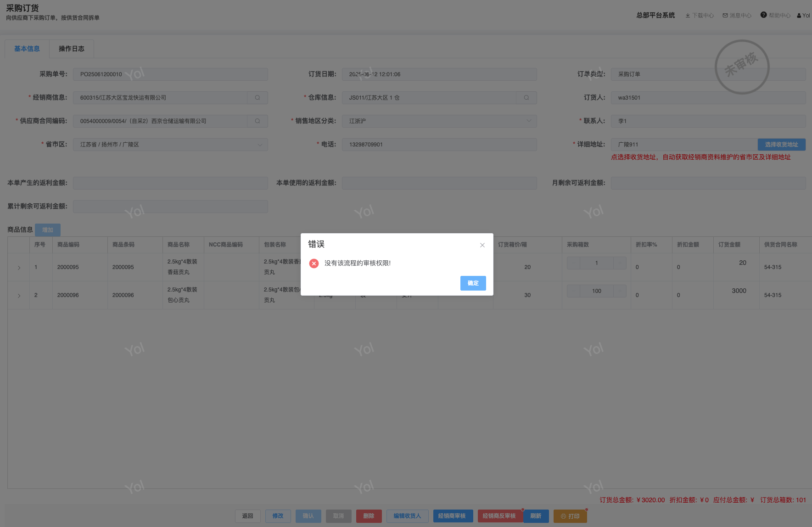
Task: Open 消息中心 in the top bar
Action: [737, 16]
